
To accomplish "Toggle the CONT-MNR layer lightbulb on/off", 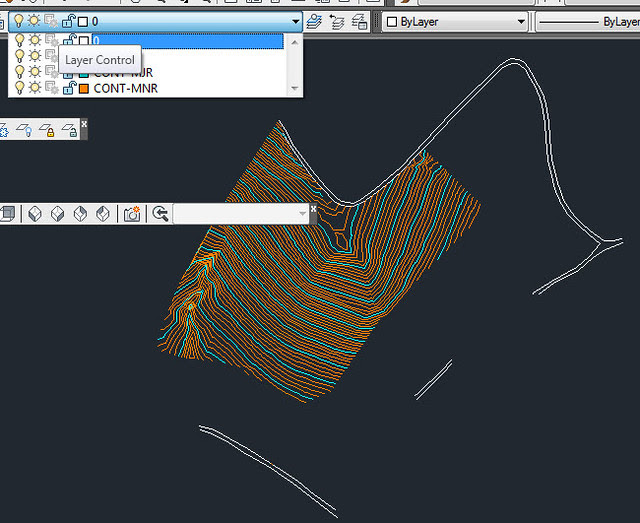I will [18, 88].
